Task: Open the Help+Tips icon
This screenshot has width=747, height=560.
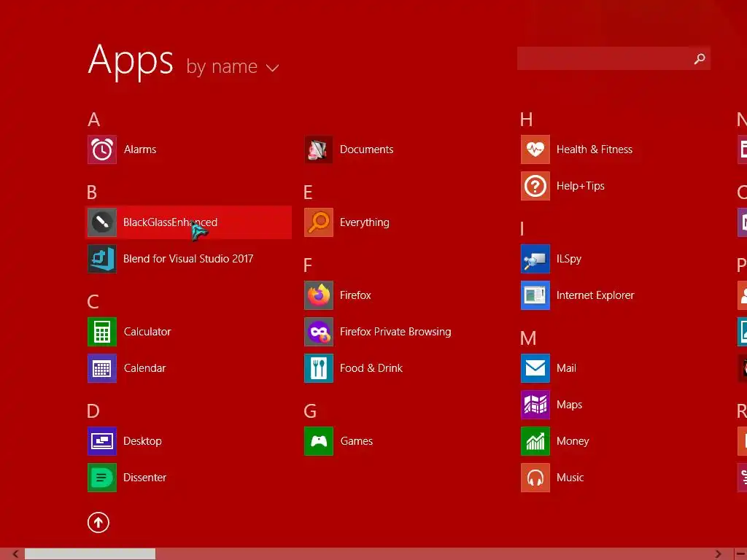Action: pyautogui.click(x=535, y=186)
